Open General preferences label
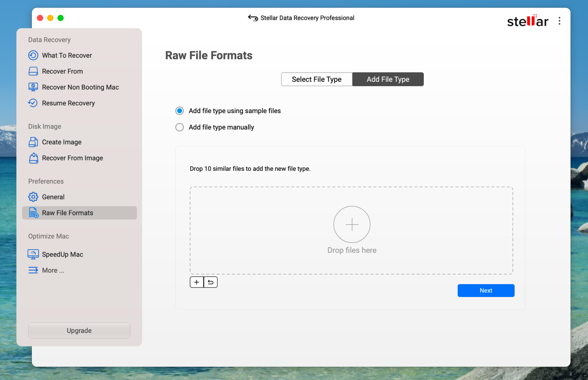 (x=53, y=197)
